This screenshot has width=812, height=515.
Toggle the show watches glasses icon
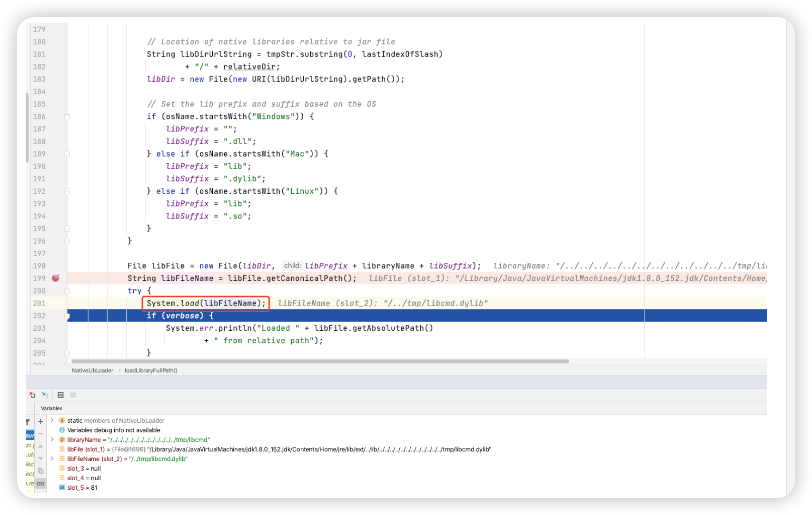coord(40,484)
